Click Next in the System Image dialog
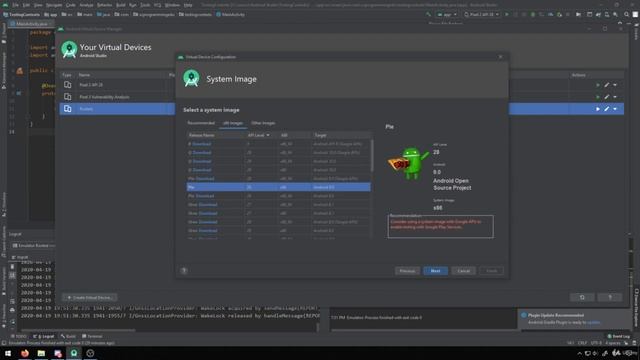Viewport: 640px width, 360px height. pos(435,271)
